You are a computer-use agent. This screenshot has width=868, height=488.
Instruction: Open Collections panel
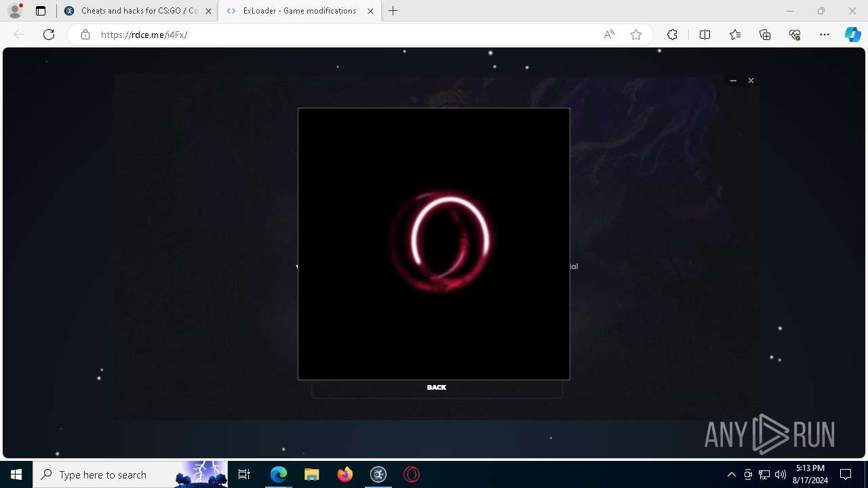click(x=765, y=35)
